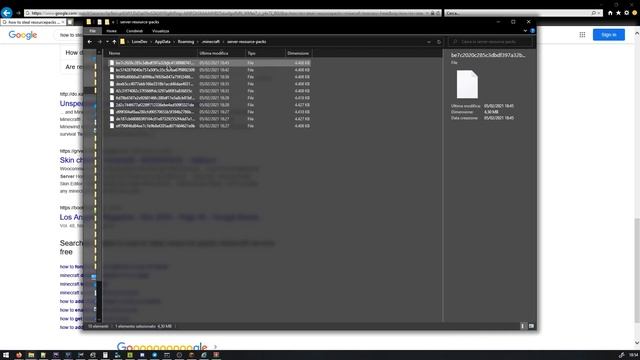Jump to LoneDev in the breadcrumb path
The image size is (640, 360).
pyautogui.click(x=140, y=42)
